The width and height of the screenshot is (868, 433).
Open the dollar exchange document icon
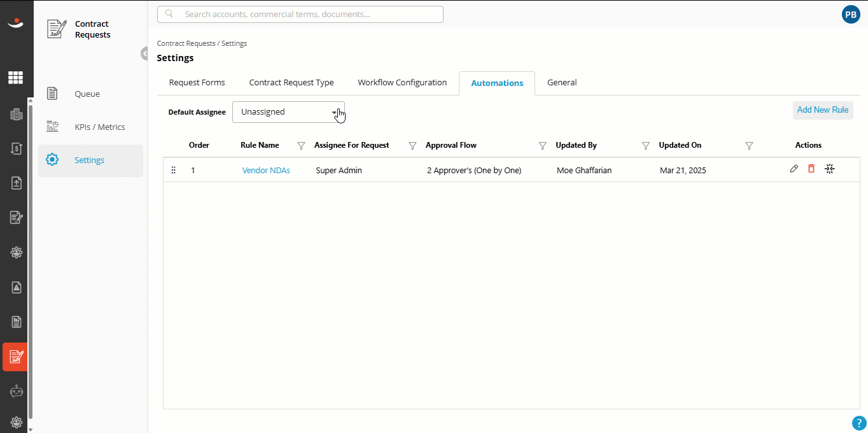pos(17,149)
